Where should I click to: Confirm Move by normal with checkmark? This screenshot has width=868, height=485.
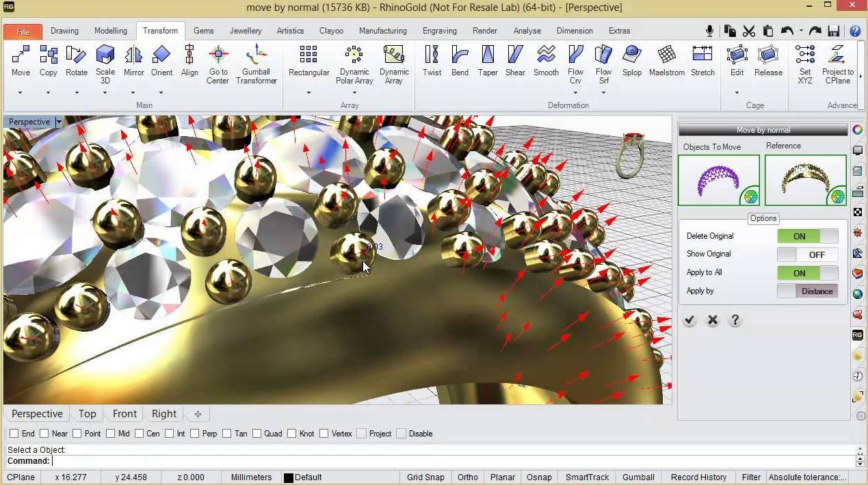pos(689,320)
